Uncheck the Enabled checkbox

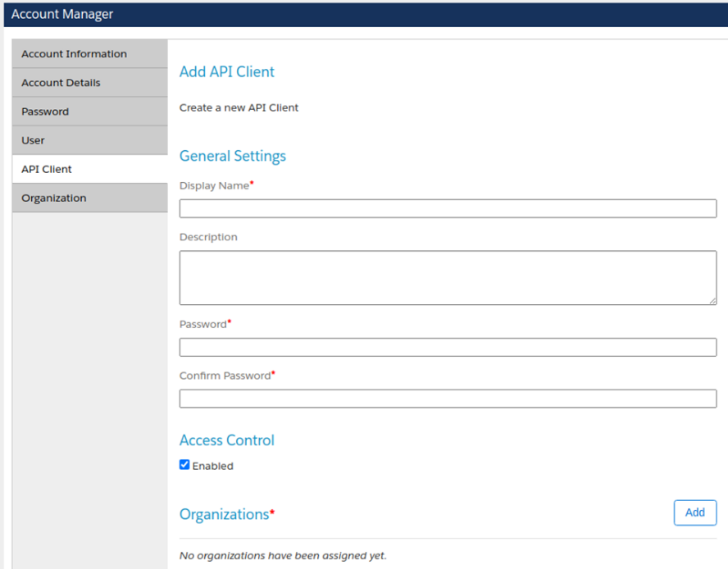tap(184, 465)
